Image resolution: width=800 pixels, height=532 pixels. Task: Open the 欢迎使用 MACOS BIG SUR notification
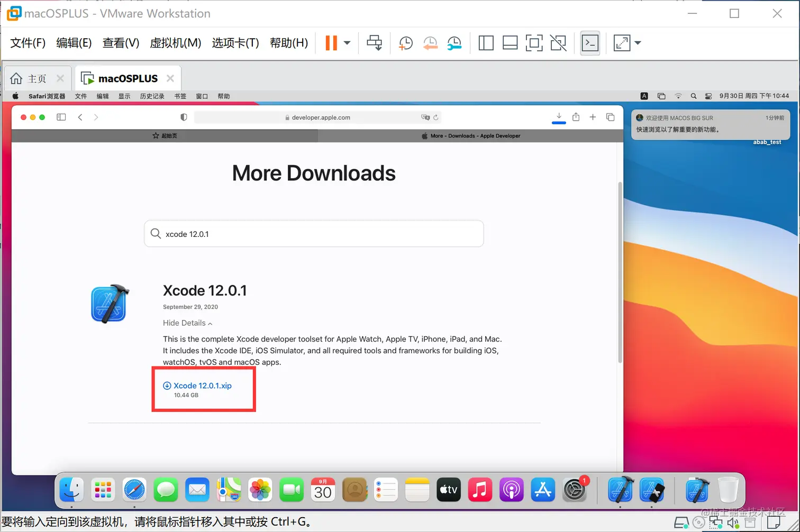tap(711, 124)
